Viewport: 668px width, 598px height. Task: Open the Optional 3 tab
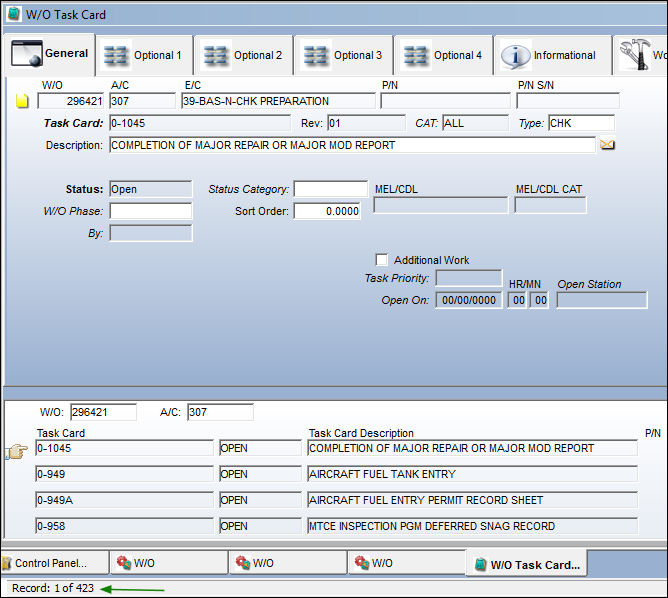point(343,55)
